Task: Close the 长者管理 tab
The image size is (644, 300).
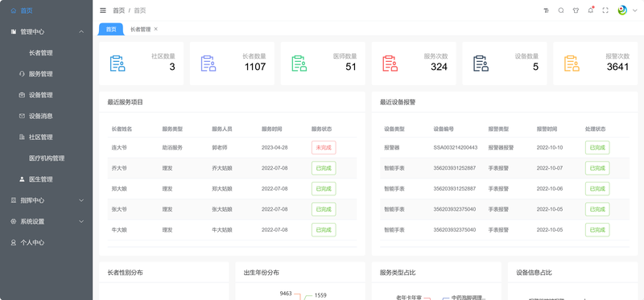Action: 155,29
